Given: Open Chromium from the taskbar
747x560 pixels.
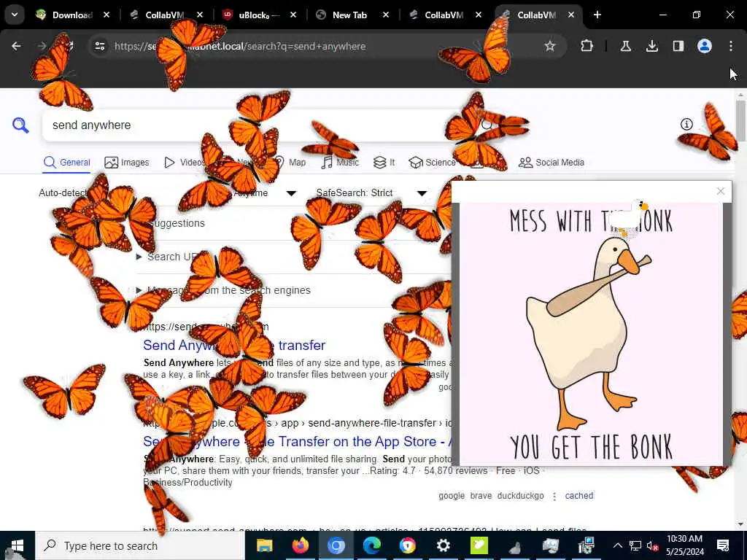Looking at the screenshot, I should [x=336, y=545].
